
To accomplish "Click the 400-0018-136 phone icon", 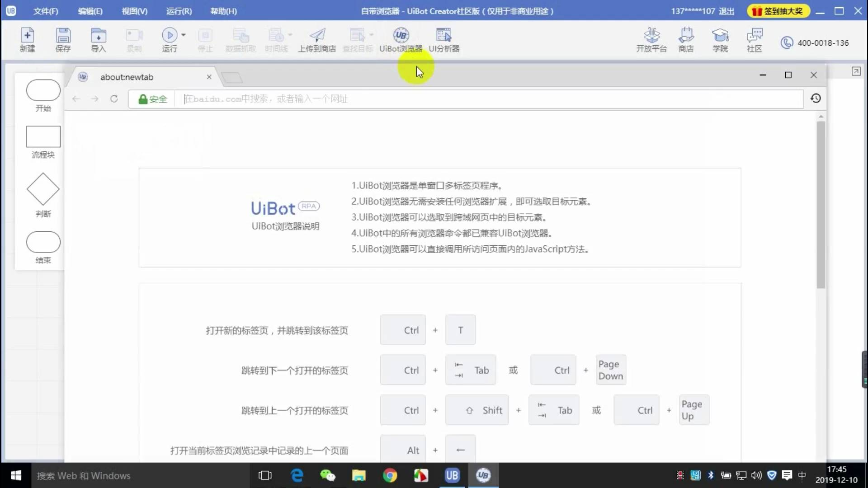I will pyautogui.click(x=787, y=43).
